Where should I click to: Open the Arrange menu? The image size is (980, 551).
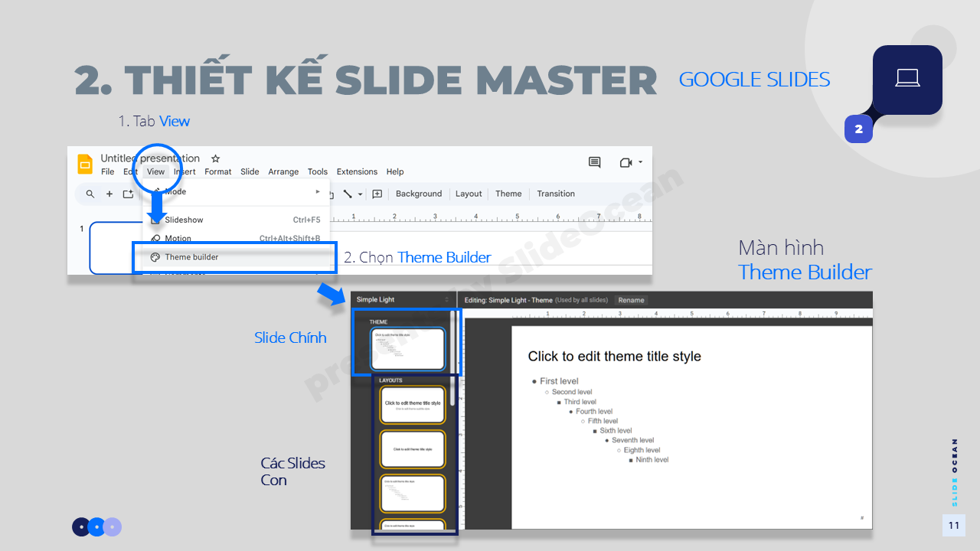(283, 172)
